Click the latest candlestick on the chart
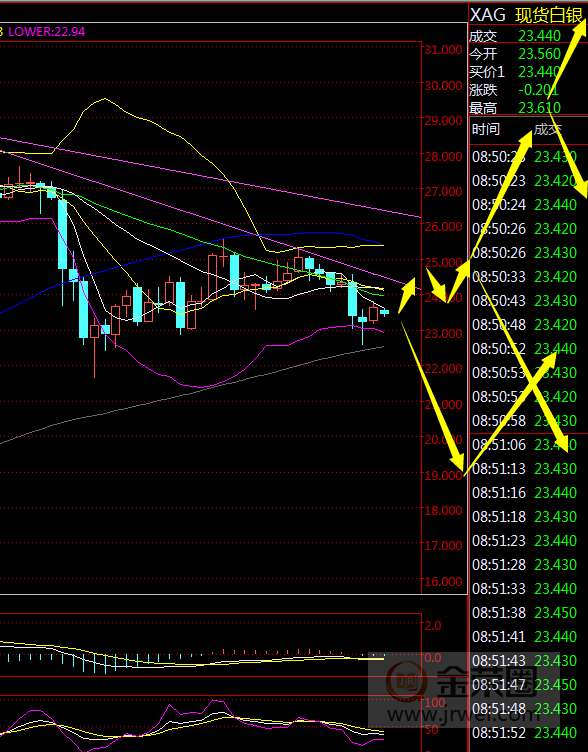 [385, 312]
